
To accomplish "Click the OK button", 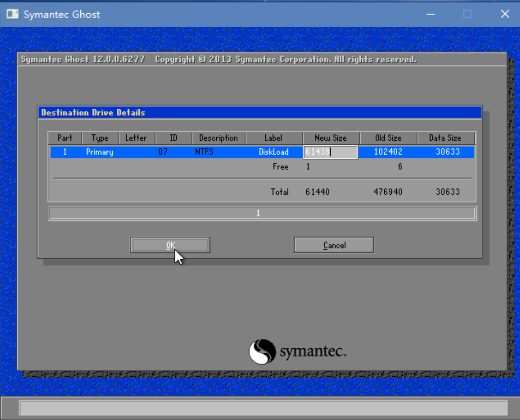I will (170, 245).
